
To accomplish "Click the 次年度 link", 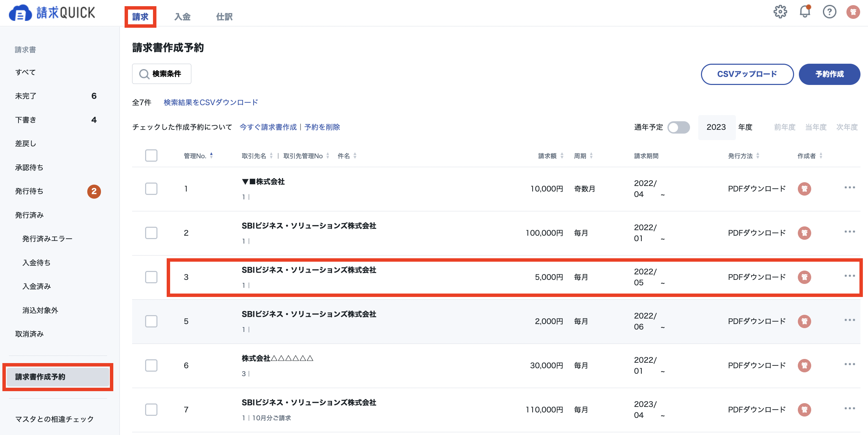I will (847, 127).
